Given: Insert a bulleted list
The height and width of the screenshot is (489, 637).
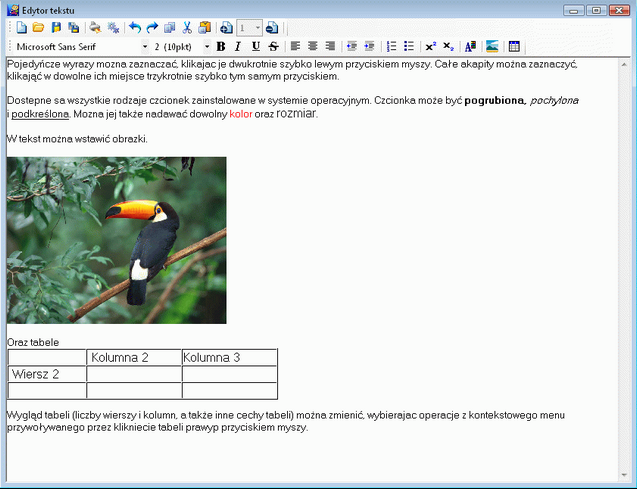Looking at the screenshot, I should (x=409, y=47).
